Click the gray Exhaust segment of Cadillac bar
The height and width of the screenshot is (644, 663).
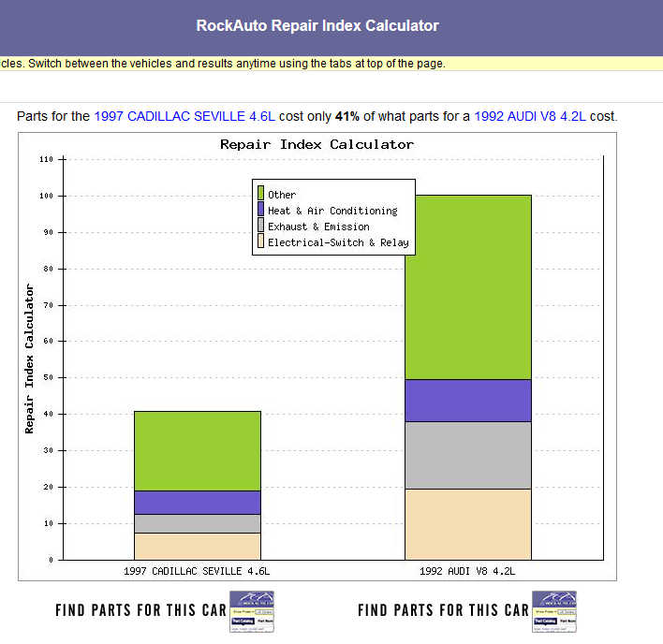[x=198, y=523]
